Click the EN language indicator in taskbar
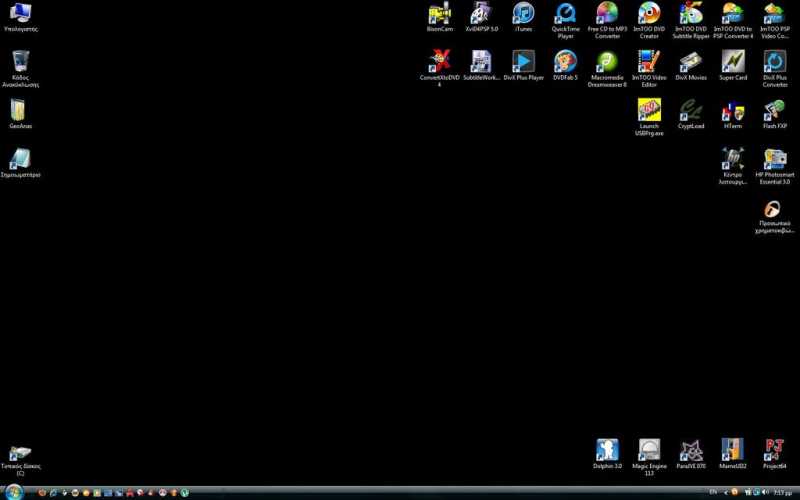Screen dimensions: 800x500 713,493
